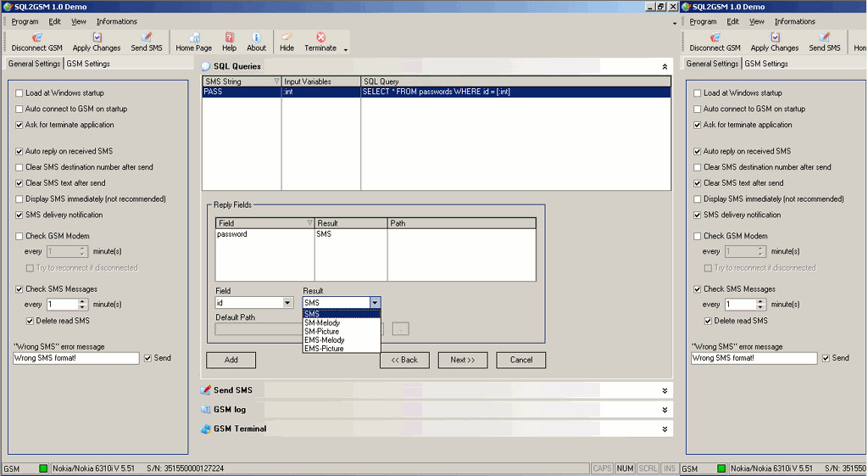868x476 pixels.
Task: Open View menu in left window
Action: 79,21
